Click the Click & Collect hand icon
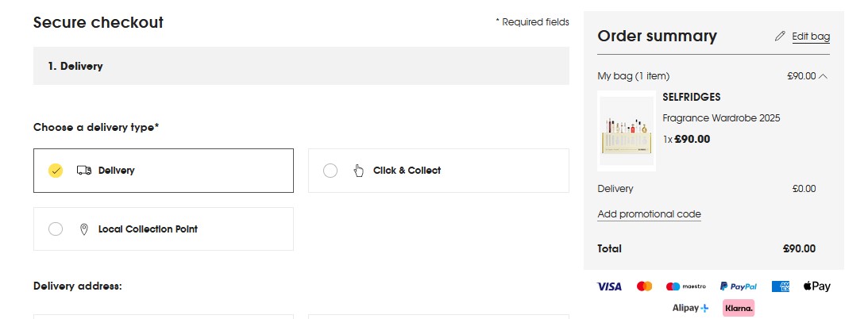Image resolution: width=868 pixels, height=319 pixels. (358, 171)
